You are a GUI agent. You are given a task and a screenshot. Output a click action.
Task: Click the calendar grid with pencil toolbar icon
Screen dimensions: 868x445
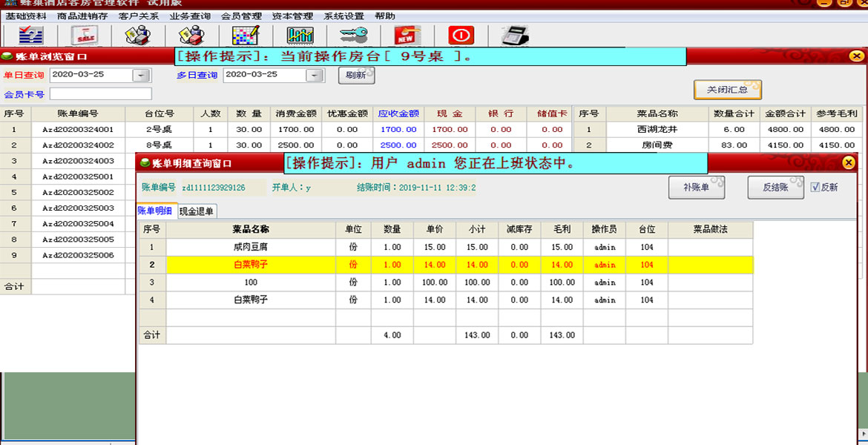click(246, 36)
